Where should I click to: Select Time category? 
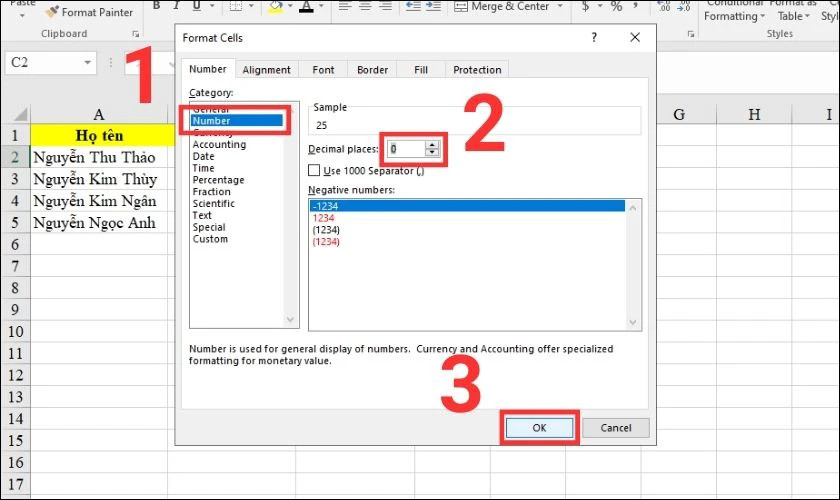coord(203,168)
